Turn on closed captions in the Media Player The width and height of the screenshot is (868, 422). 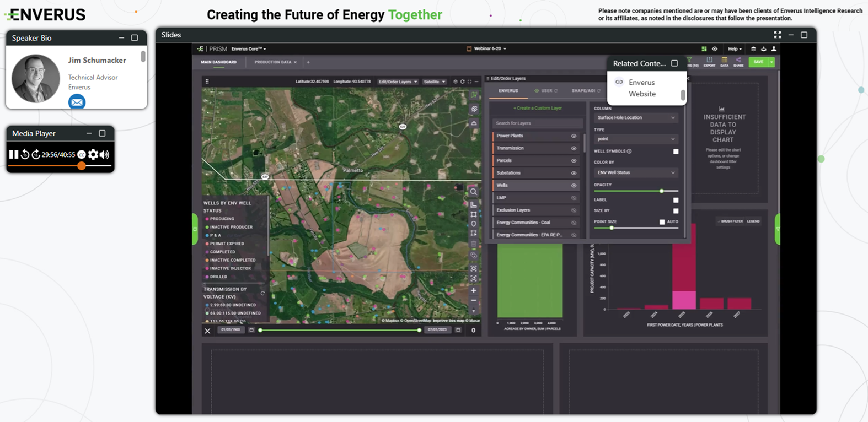[x=82, y=155]
